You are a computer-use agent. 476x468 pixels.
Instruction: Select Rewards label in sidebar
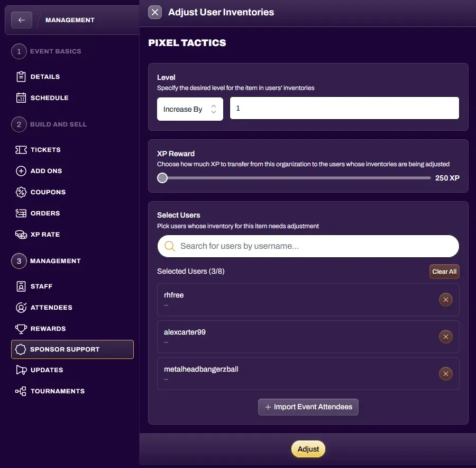click(48, 329)
